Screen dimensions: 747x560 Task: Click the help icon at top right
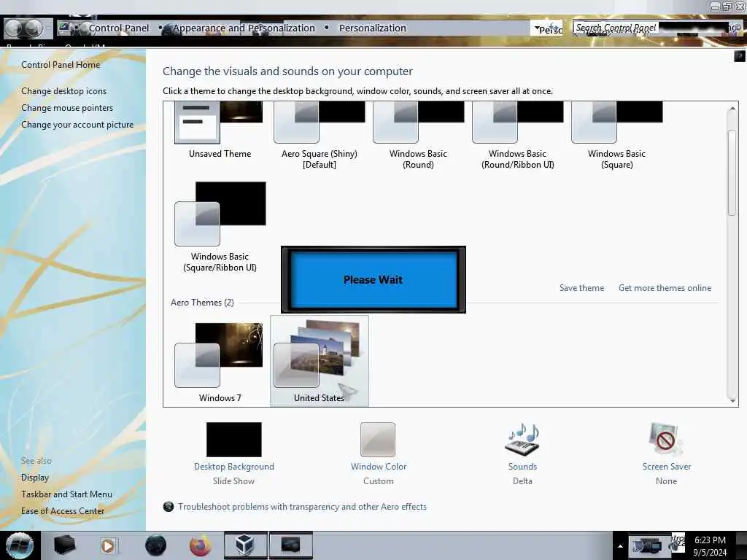point(739,56)
